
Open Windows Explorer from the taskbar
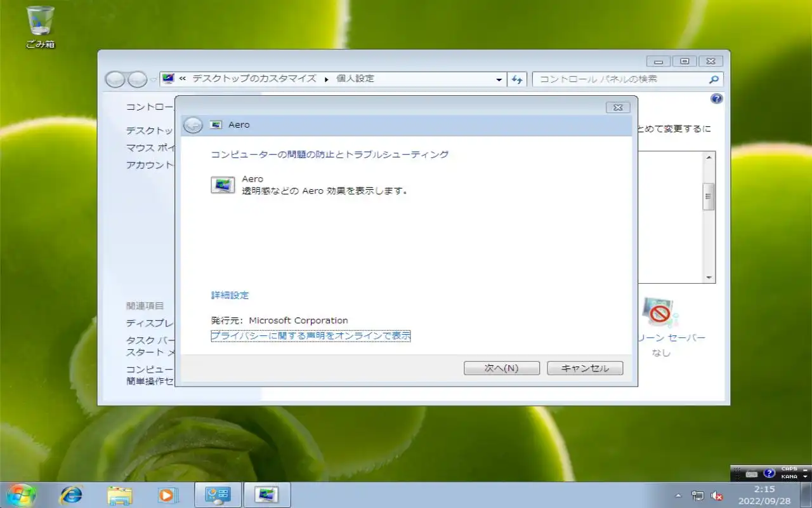click(x=119, y=495)
